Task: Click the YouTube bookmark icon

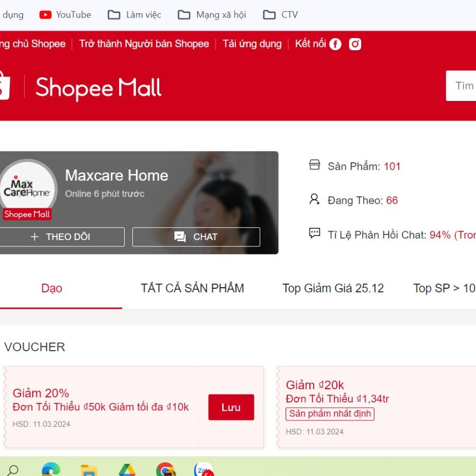Action: [45, 15]
